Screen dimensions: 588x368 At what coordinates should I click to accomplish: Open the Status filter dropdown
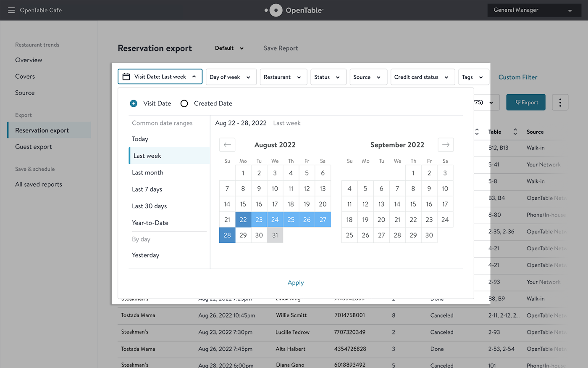(328, 77)
